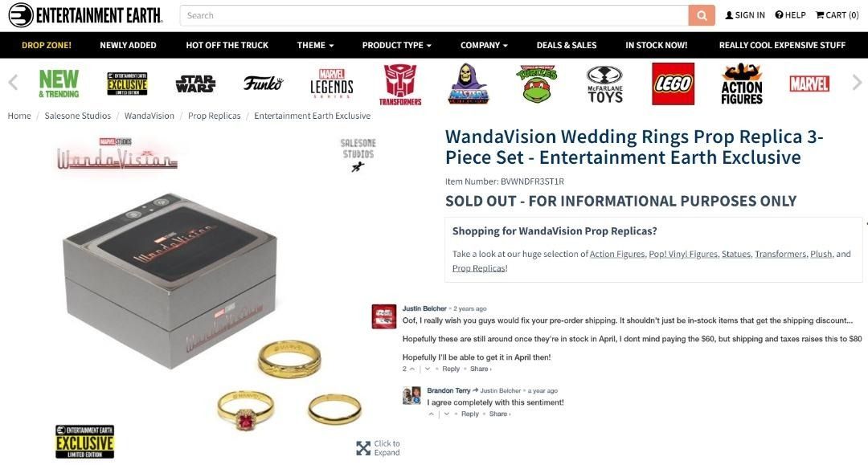Open the McFarlane Toys brand logo
The image size is (868, 465).
pos(604,83)
